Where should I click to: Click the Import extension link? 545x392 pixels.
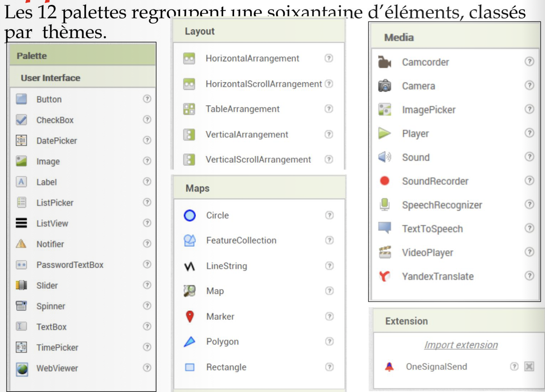tap(461, 345)
